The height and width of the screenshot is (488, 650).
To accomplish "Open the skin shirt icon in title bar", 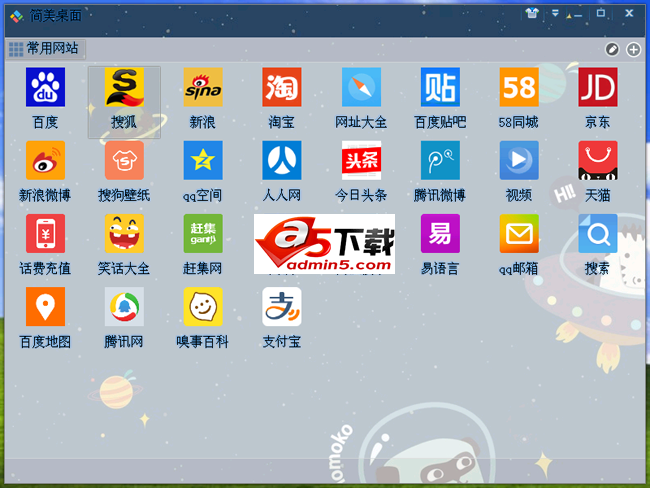I will [x=532, y=13].
